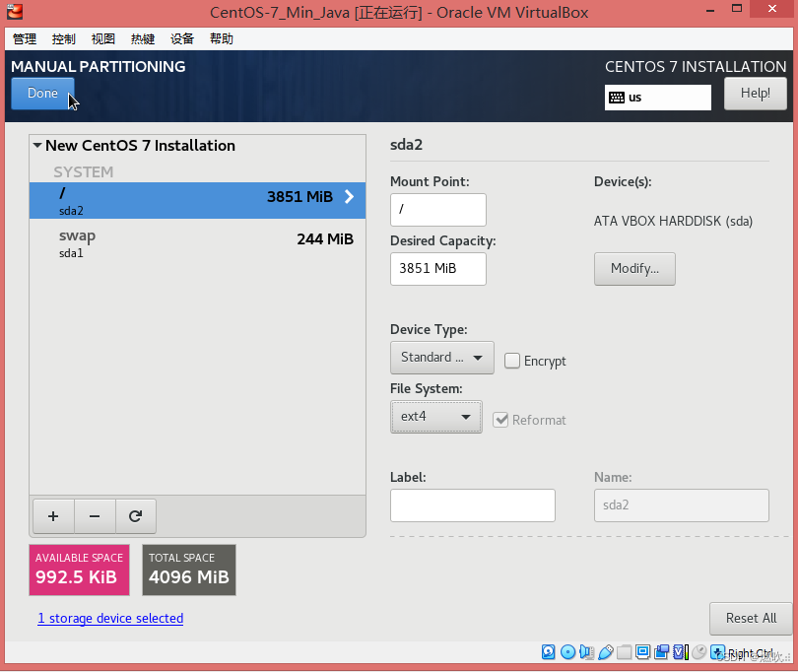Click the Modify... devices button
The image size is (798, 672).
tap(634, 268)
